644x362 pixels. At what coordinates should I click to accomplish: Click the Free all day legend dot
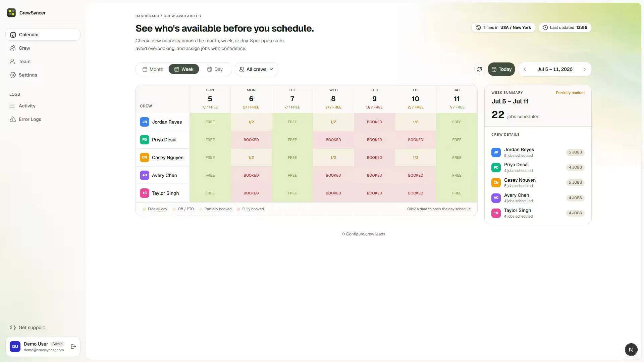(144, 209)
